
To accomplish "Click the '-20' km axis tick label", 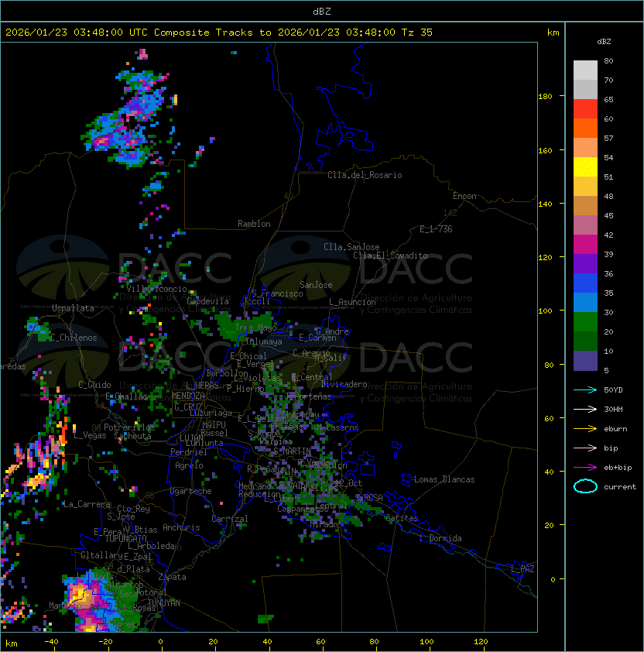I will click(105, 642).
